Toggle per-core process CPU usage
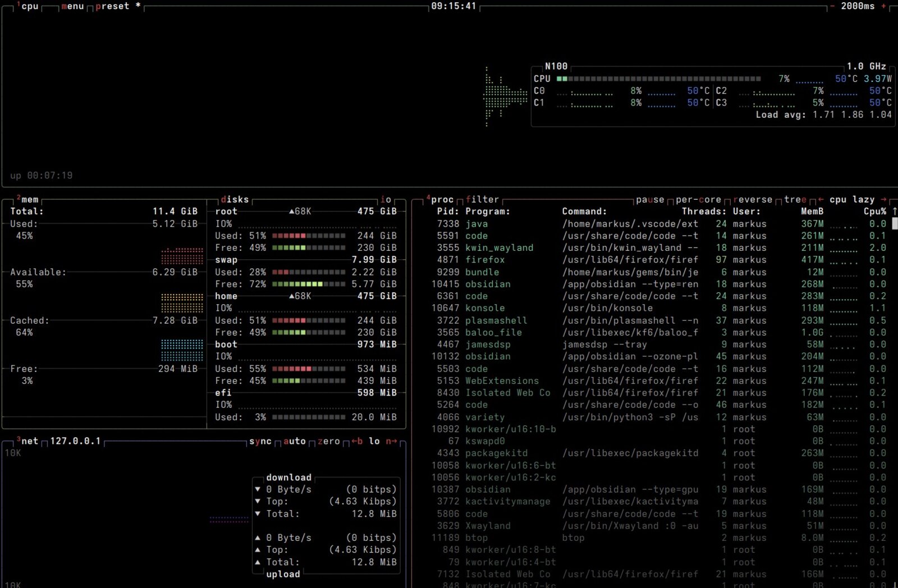Screen dimensions: 898x588 (x=698, y=199)
